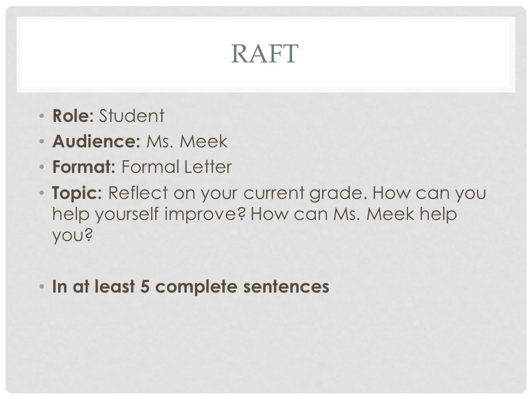The height and width of the screenshot is (399, 532).
Task: Click the name Ms. Meek in Audience line
Action: pos(187,141)
